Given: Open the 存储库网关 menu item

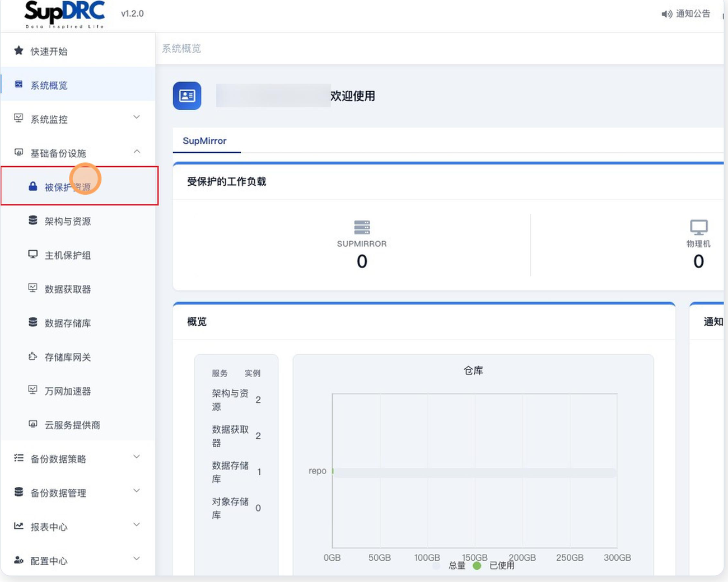Looking at the screenshot, I should click(78, 357).
